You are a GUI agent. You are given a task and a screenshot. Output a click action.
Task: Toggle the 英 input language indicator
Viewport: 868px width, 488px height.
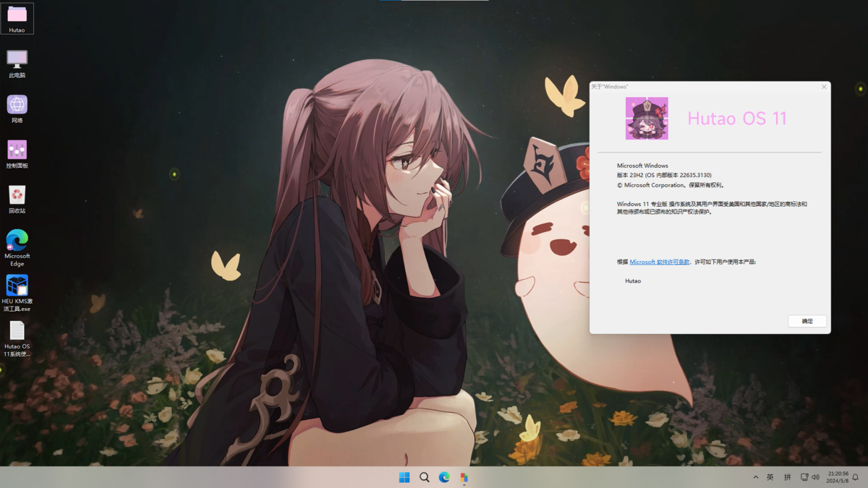(770, 477)
